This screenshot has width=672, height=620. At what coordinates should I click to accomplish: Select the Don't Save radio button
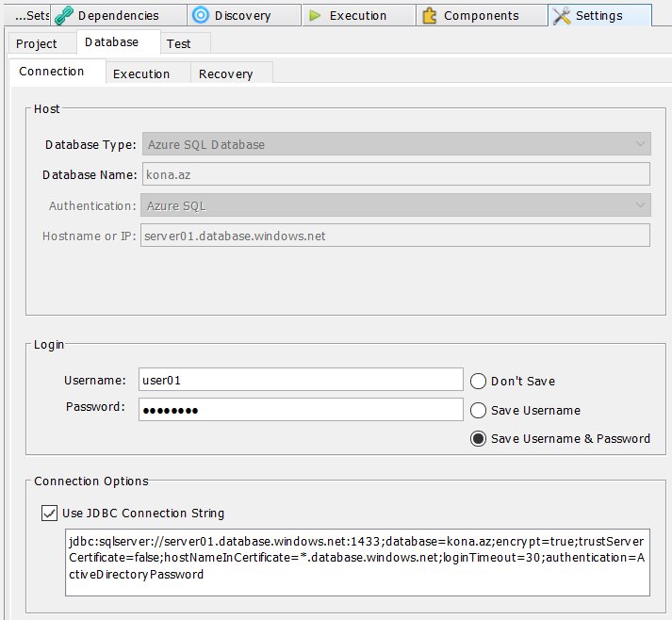(x=478, y=381)
